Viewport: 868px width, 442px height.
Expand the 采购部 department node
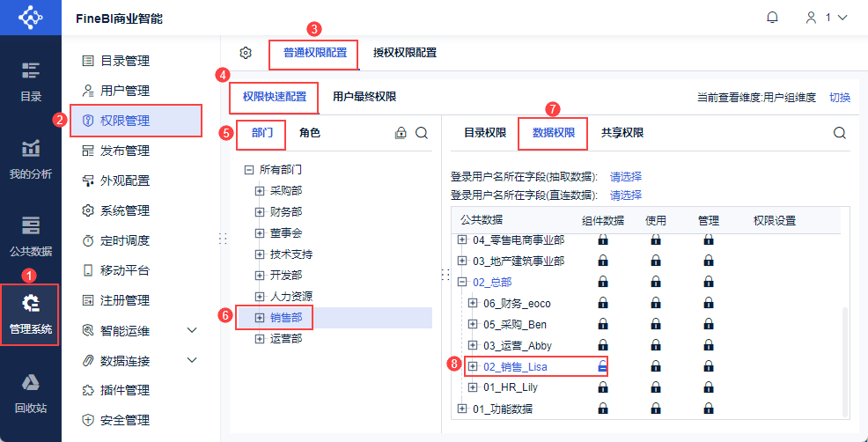(259, 191)
